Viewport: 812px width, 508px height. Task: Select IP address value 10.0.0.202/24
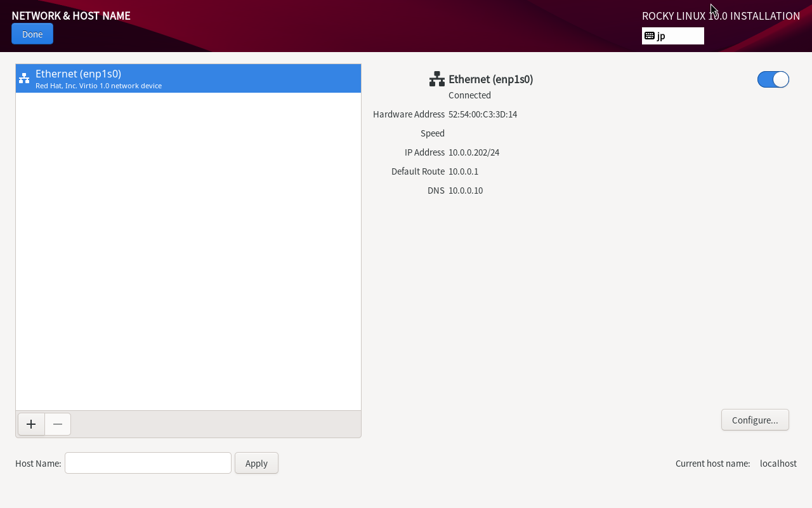[x=474, y=152]
